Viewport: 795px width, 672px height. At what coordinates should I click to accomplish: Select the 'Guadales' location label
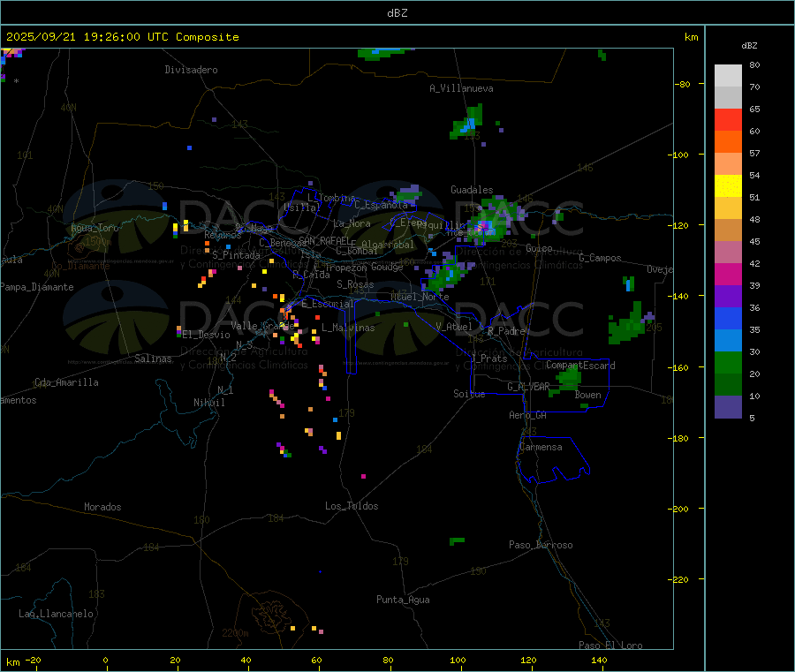coord(472,190)
